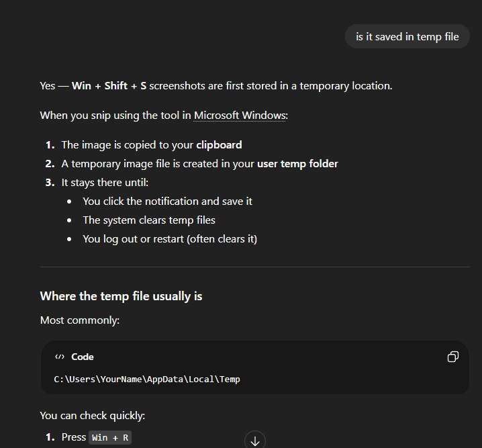482x448 pixels.
Task: Click the "Win + R" inline code
Action: click(x=110, y=437)
